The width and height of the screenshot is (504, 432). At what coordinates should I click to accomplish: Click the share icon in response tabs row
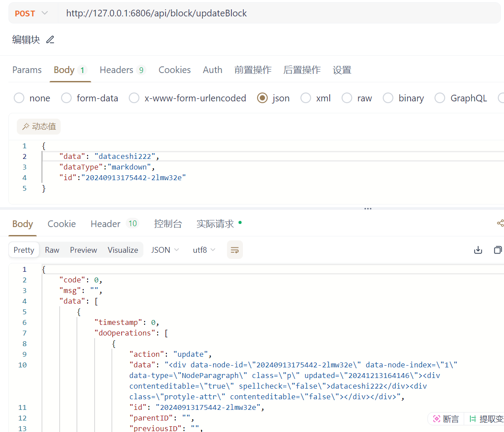click(x=500, y=224)
